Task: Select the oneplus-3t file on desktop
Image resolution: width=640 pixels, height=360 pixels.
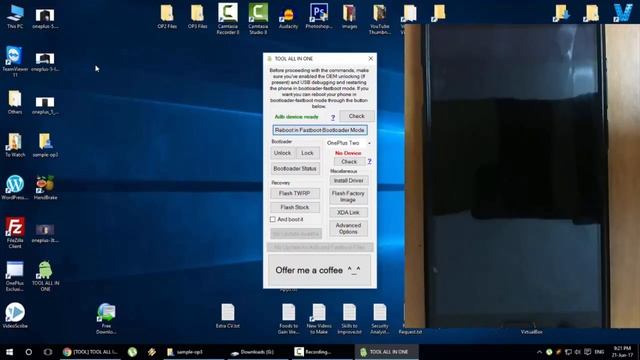Action: click(x=45, y=233)
